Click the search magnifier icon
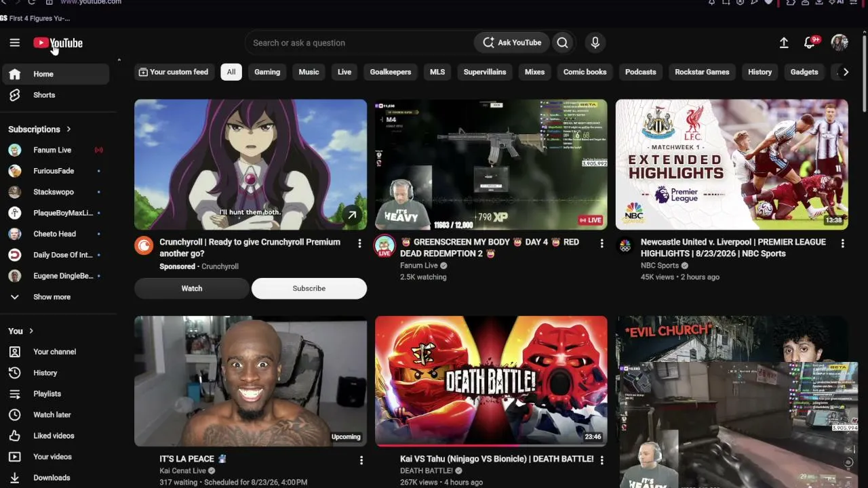868x488 pixels. (x=562, y=43)
